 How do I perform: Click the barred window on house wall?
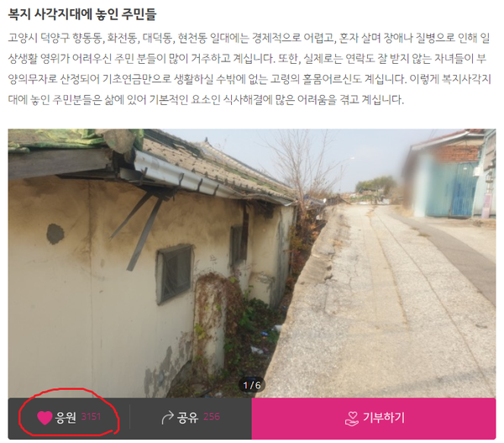click(x=175, y=274)
